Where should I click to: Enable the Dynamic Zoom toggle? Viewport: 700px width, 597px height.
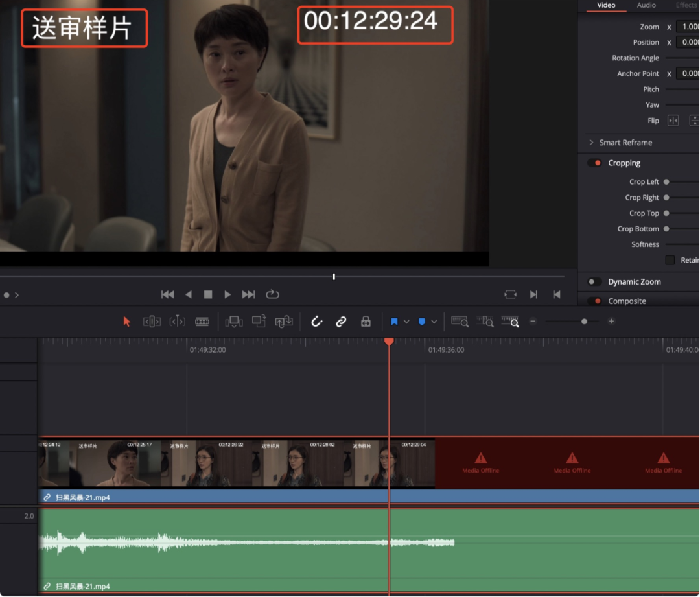(594, 282)
